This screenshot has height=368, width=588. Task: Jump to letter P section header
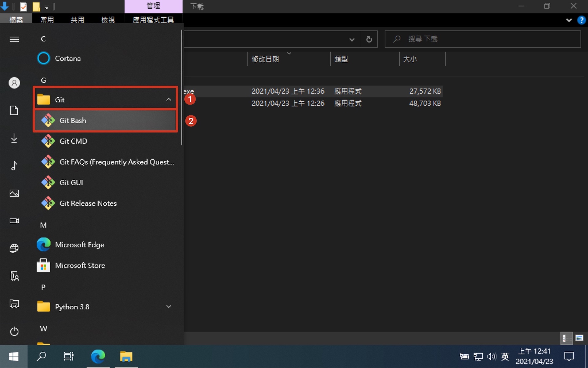pos(43,287)
